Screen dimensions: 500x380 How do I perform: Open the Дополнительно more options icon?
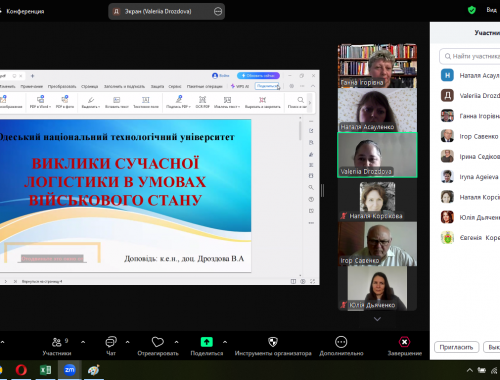coord(341,342)
